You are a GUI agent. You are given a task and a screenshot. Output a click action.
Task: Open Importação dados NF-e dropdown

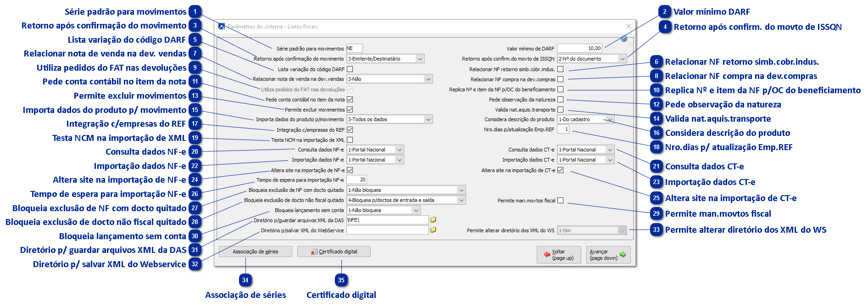coord(375,160)
